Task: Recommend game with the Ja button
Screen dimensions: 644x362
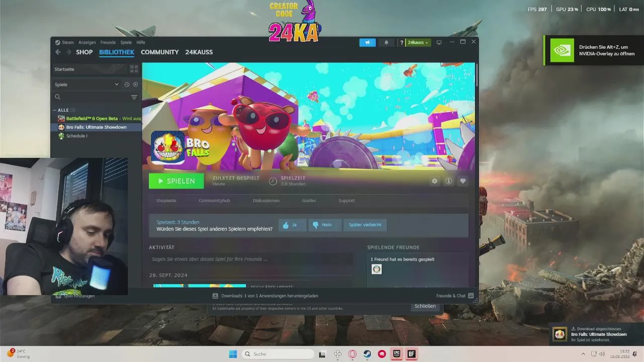Action: point(292,225)
